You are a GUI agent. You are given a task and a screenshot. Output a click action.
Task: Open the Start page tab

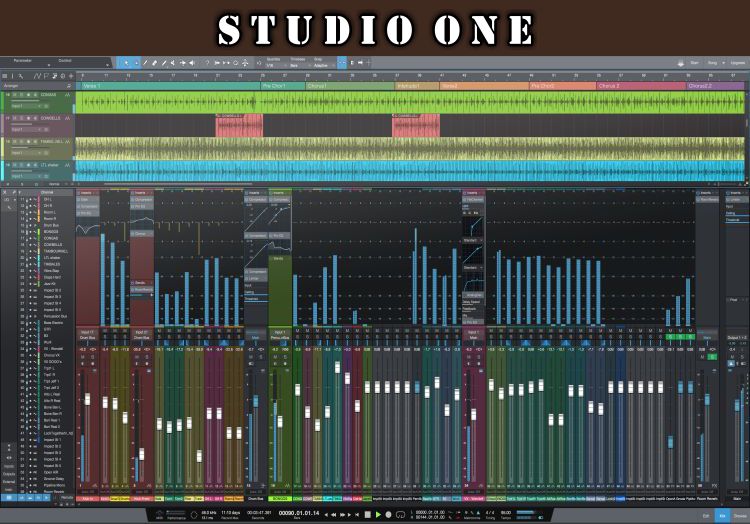[694, 63]
